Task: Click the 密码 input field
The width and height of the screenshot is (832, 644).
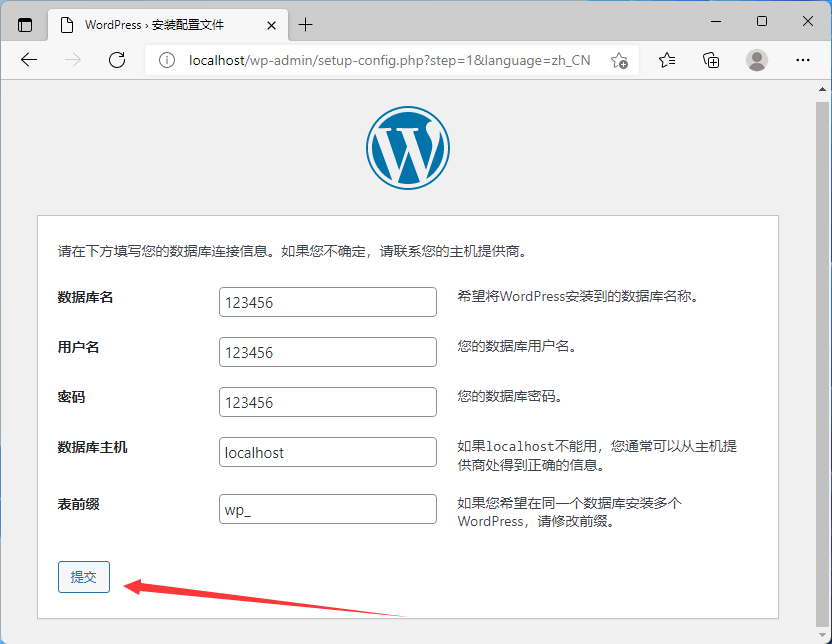Action: click(x=327, y=402)
